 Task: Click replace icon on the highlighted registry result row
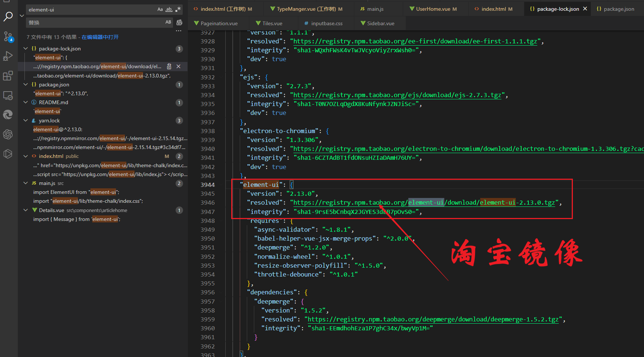click(x=169, y=66)
